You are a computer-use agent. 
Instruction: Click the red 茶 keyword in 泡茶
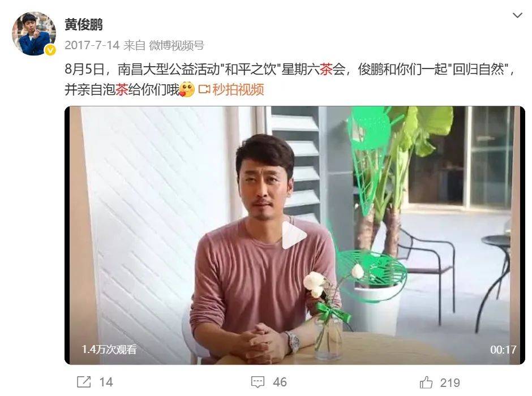click(122, 90)
